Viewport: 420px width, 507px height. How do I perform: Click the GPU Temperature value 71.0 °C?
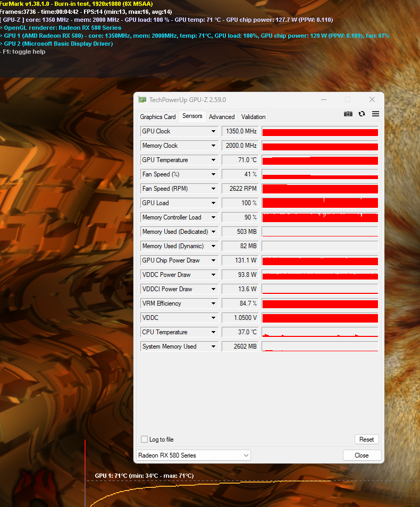240,160
